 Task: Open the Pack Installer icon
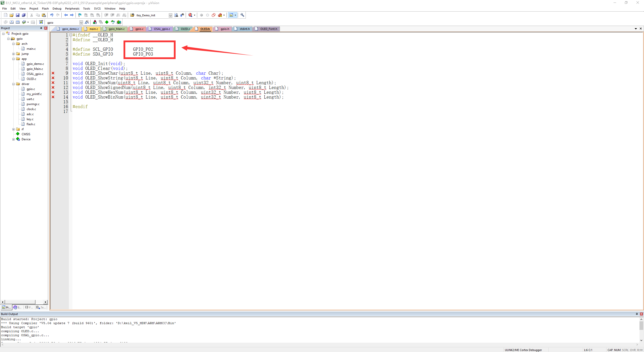[119, 22]
